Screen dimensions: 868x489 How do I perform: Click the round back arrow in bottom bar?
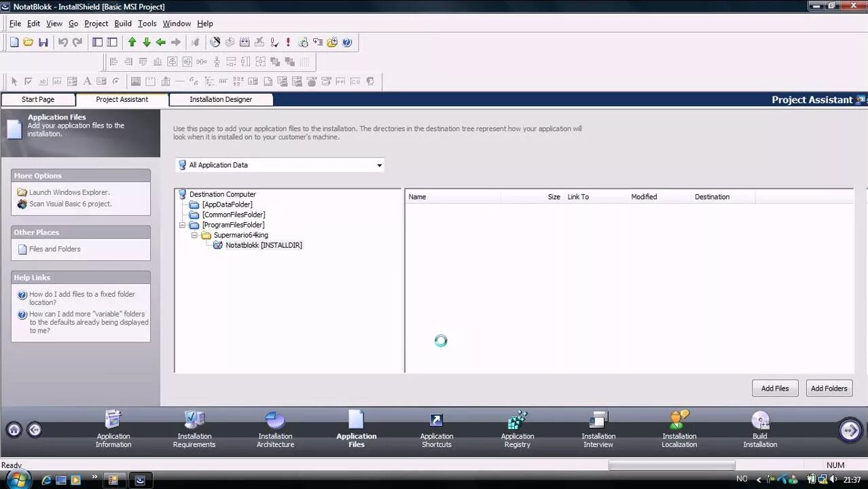pos(34,429)
